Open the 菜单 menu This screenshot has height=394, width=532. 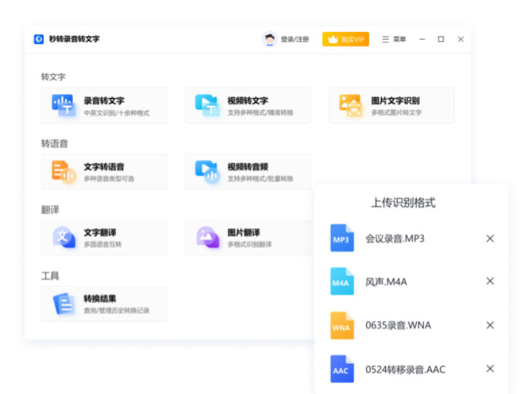pyautogui.click(x=394, y=40)
